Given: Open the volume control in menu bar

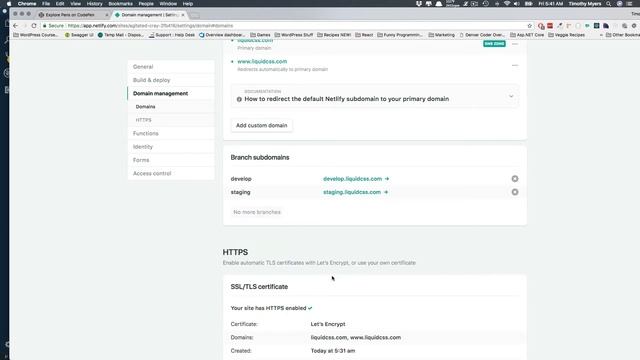Looking at the screenshot, I should click(x=516, y=4).
